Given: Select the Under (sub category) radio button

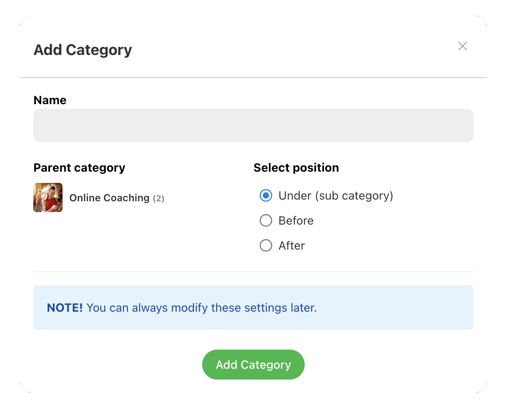Looking at the screenshot, I should point(266,195).
